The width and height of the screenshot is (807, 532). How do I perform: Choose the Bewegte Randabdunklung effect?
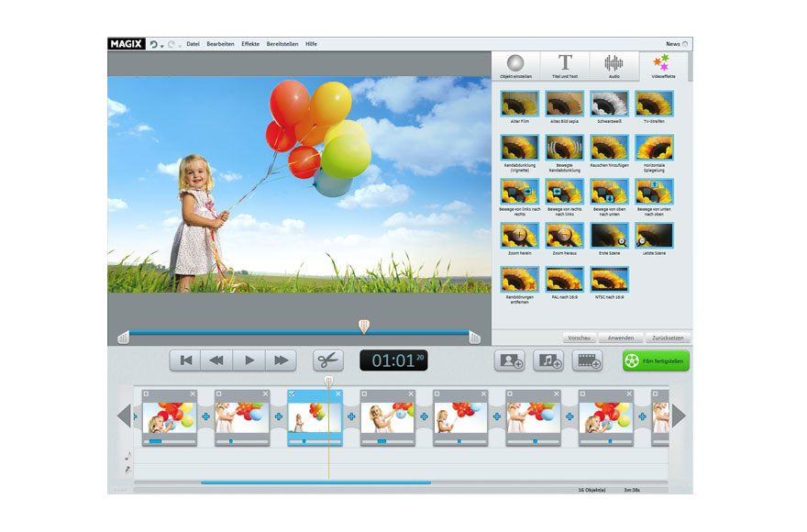565,148
